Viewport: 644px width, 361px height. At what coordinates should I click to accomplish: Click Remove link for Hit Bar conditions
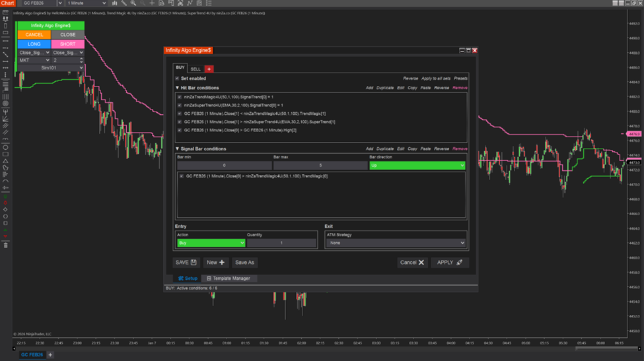(x=460, y=88)
